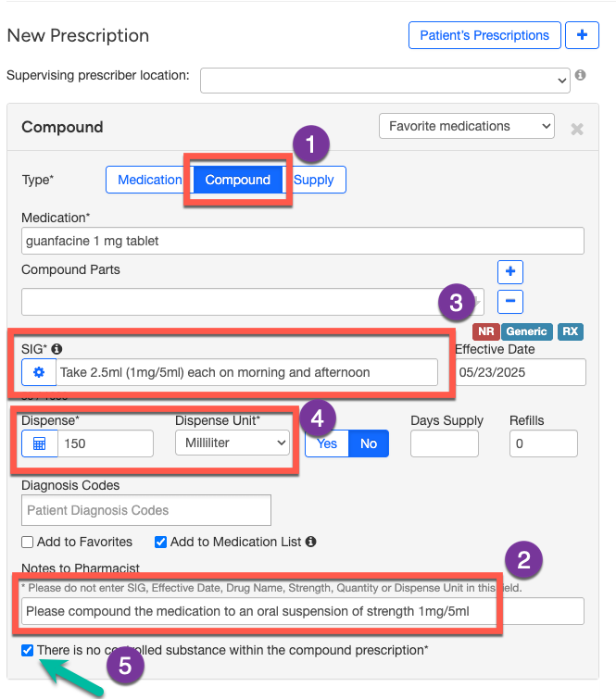
Task: Click the info icon next to SIG label
Action: pos(57,349)
